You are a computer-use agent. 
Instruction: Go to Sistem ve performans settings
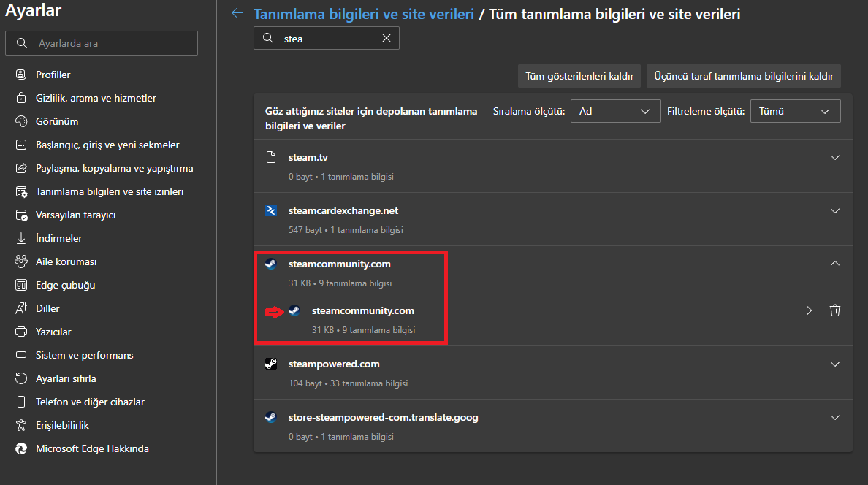pos(85,355)
